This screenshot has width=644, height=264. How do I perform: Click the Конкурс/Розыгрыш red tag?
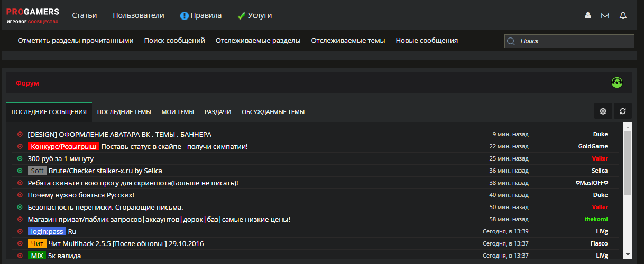tap(63, 146)
